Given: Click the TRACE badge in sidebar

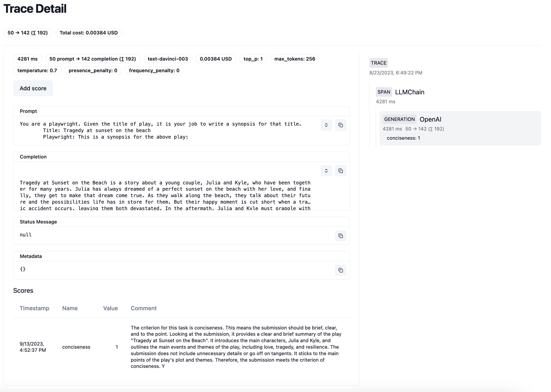Looking at the screenshot, I should (378, 63).
